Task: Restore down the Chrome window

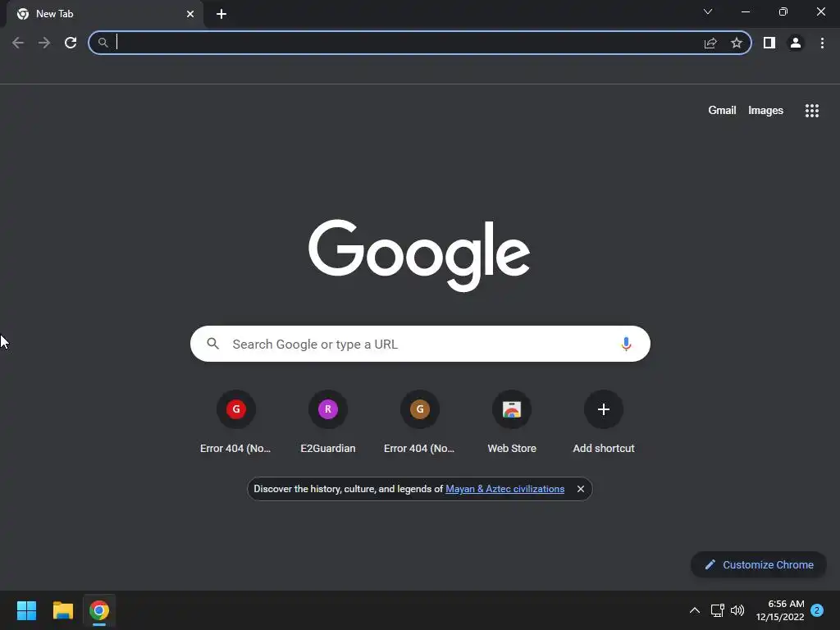Action: (x=783, y=11)
